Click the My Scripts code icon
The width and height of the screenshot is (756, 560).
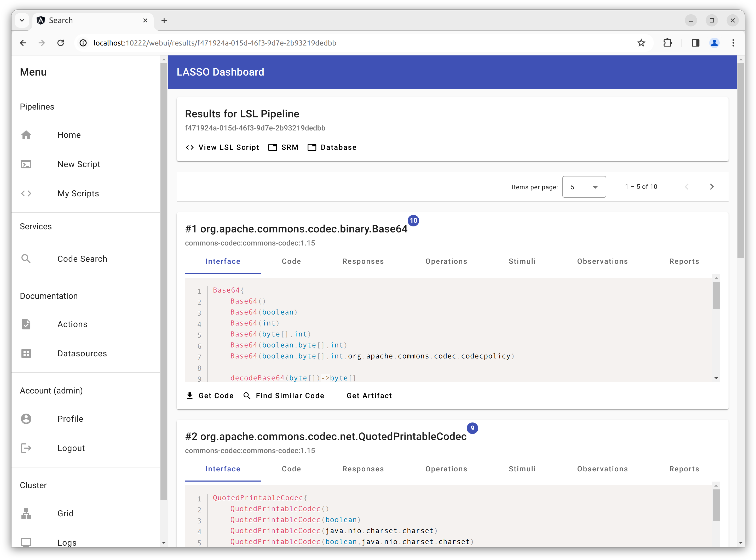point(26,193)
